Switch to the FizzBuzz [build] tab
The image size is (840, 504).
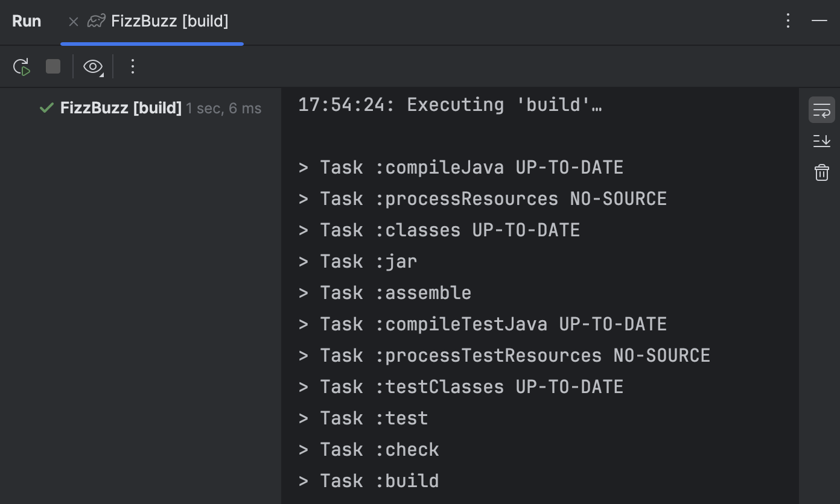pyautogui.click(x=169, y=21)
